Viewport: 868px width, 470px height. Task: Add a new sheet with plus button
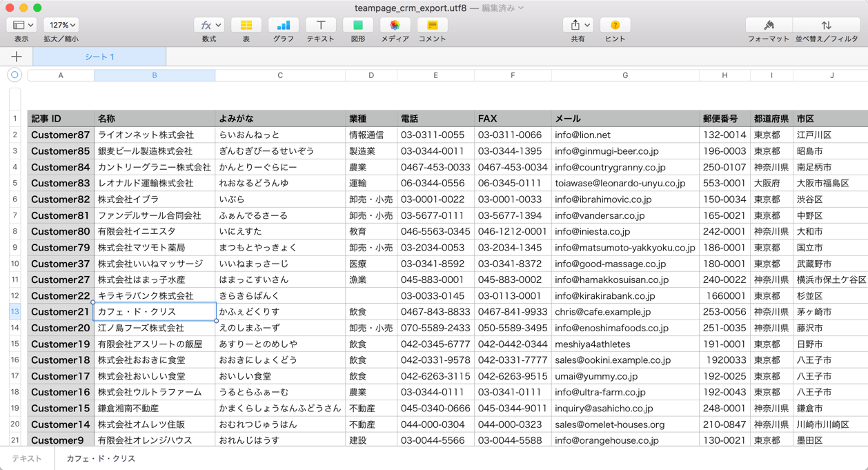[x=17, y=57]
